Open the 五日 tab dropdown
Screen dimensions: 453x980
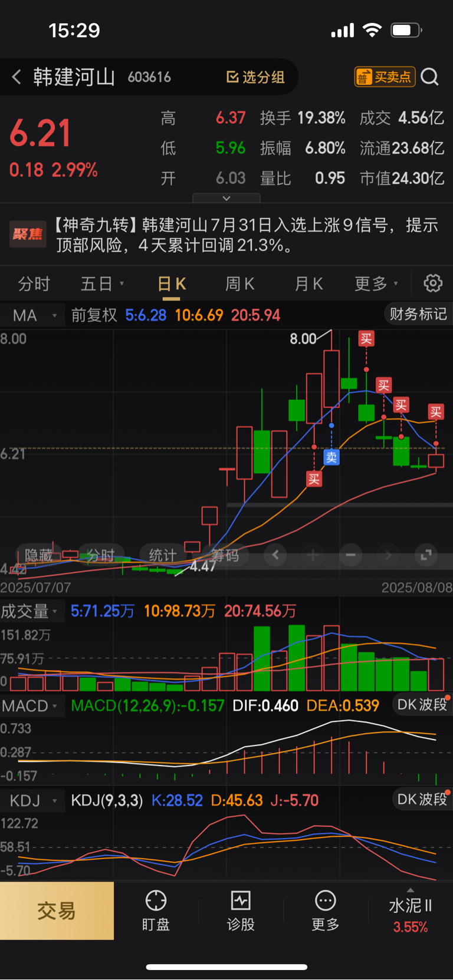102,284
